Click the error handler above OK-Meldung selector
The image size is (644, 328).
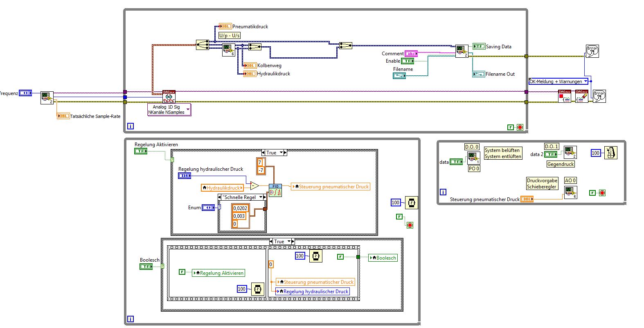point(592,51)
